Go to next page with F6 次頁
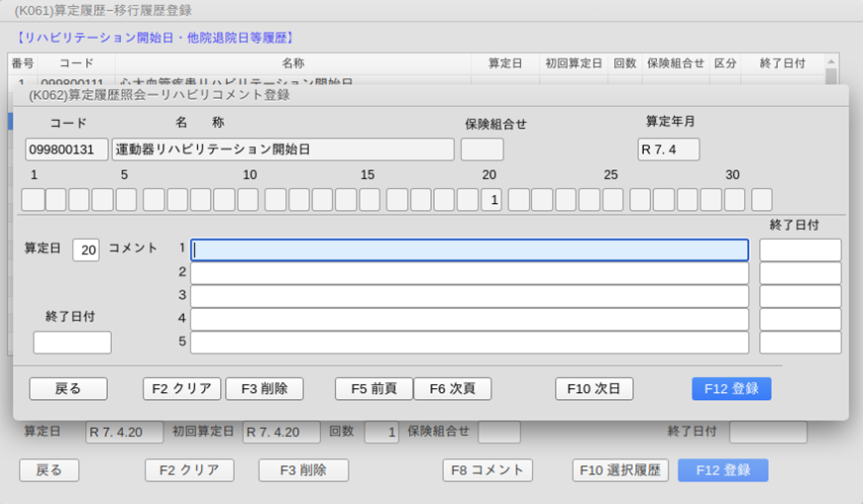 (452, 388)
